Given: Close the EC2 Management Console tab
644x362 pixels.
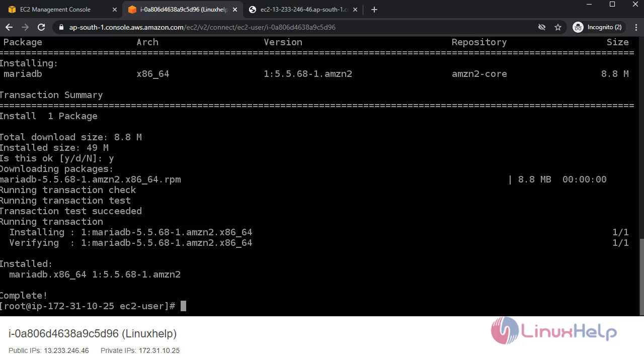Looking at the screenshot, I should (115, 10).
